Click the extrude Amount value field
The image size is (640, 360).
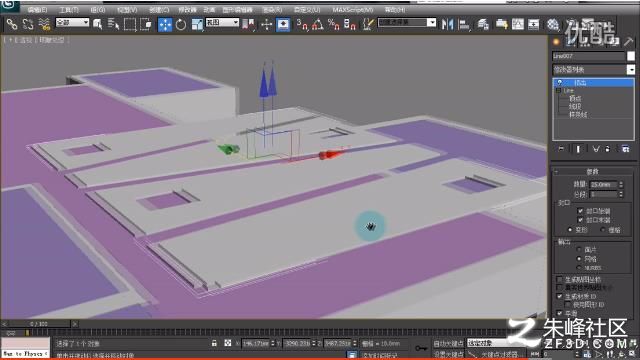(603, 184)
